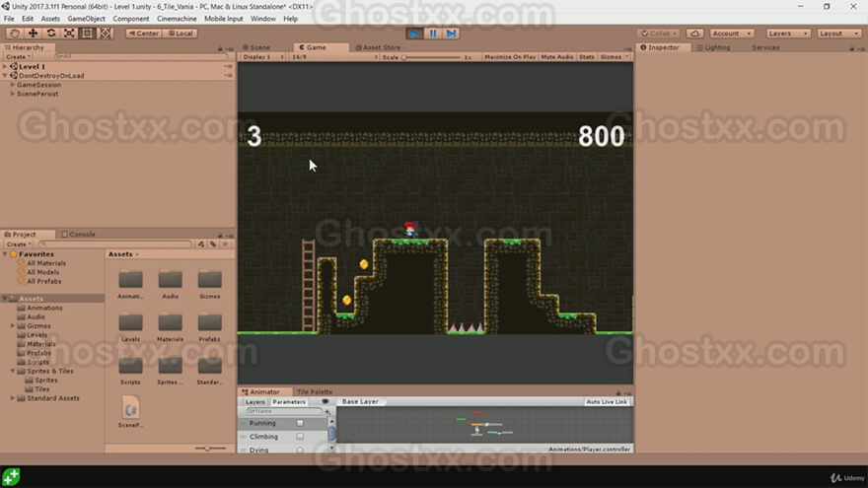Viewport: 868px width, 488px height.
Task: Toggle Animator parameters eye/visibility icon
Action: coord(325,401)
